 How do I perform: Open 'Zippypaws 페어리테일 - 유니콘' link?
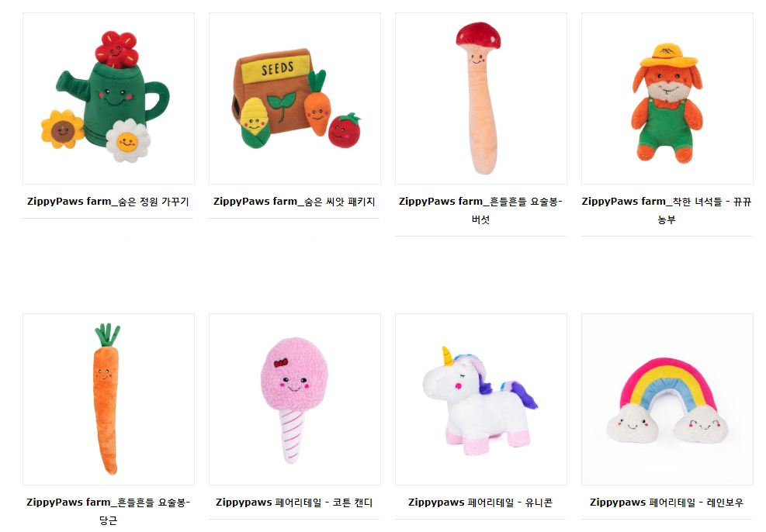pos(480,503)
